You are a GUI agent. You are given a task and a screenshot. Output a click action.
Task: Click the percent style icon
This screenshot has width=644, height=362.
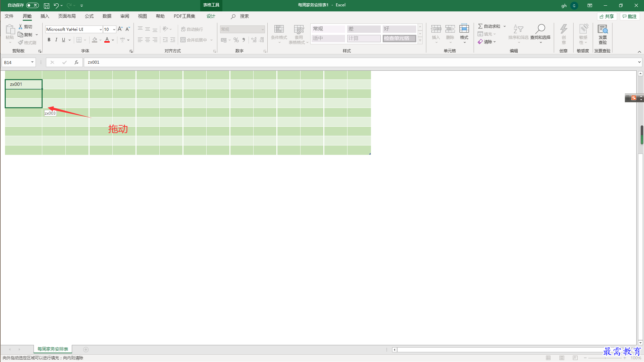[236, 40]
